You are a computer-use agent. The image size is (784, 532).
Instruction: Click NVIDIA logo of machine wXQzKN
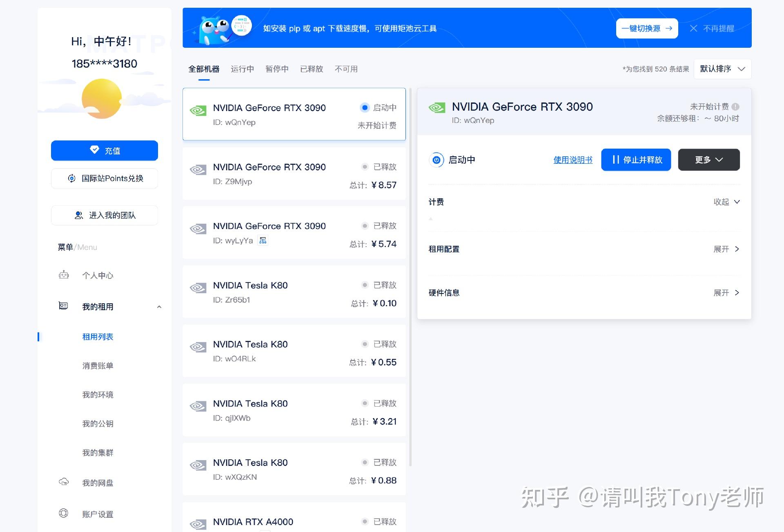point(198,465)
